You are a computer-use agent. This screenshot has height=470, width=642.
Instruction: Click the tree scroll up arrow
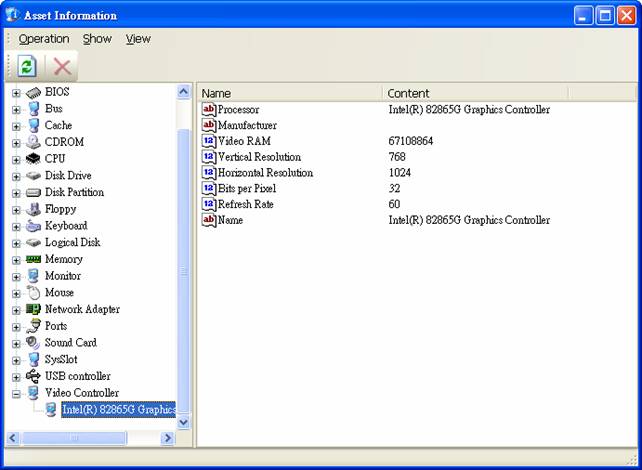pyautogui.click(x=183, y=92)
